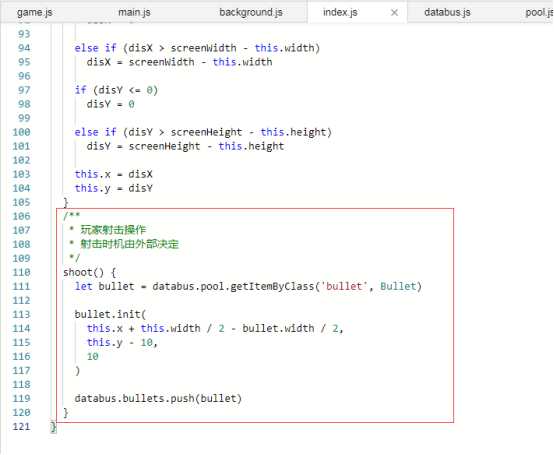554x455 pixels.
Task: Click the 'shoot() {' method declaration
Action: (x=89, y=272)
